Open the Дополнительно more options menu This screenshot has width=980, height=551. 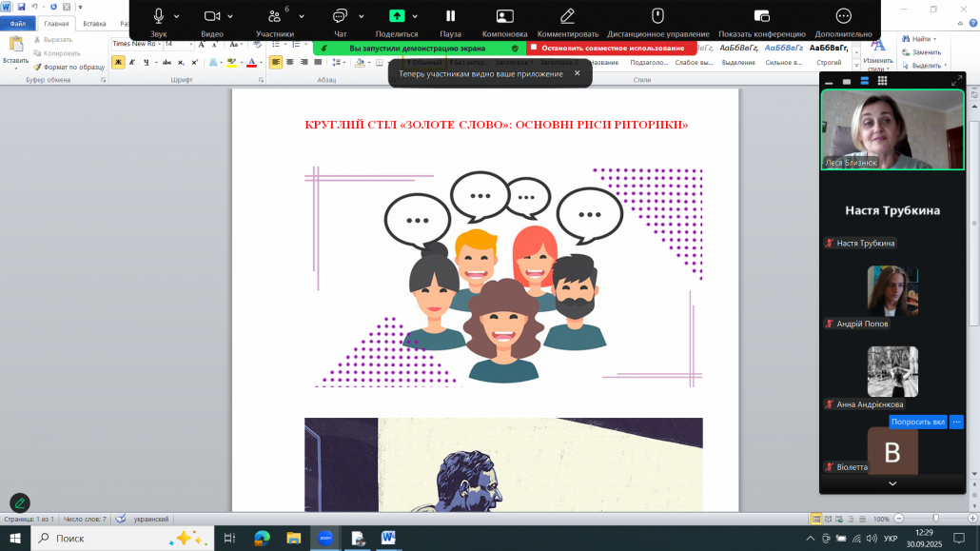coord(843,15)
